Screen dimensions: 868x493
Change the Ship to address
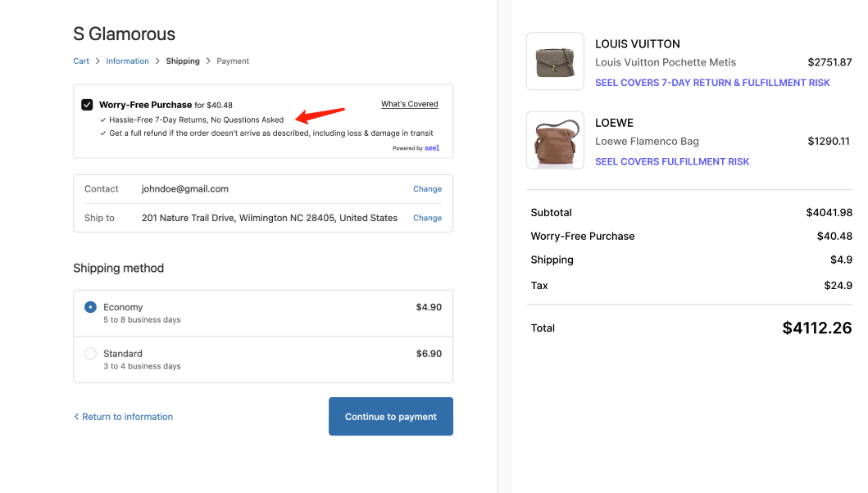pyautogui.click(x=427, y=219)
